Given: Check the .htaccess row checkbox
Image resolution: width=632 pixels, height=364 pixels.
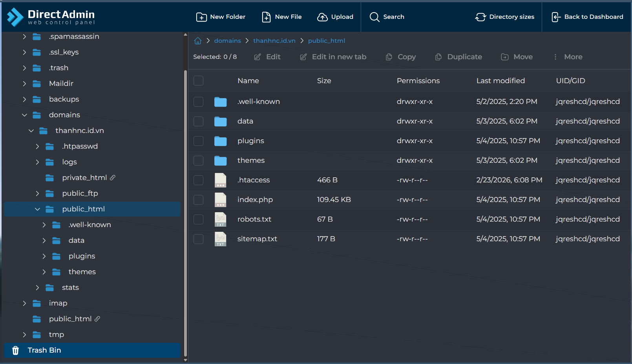Looking at the screenshot, I should click(199, 180).
